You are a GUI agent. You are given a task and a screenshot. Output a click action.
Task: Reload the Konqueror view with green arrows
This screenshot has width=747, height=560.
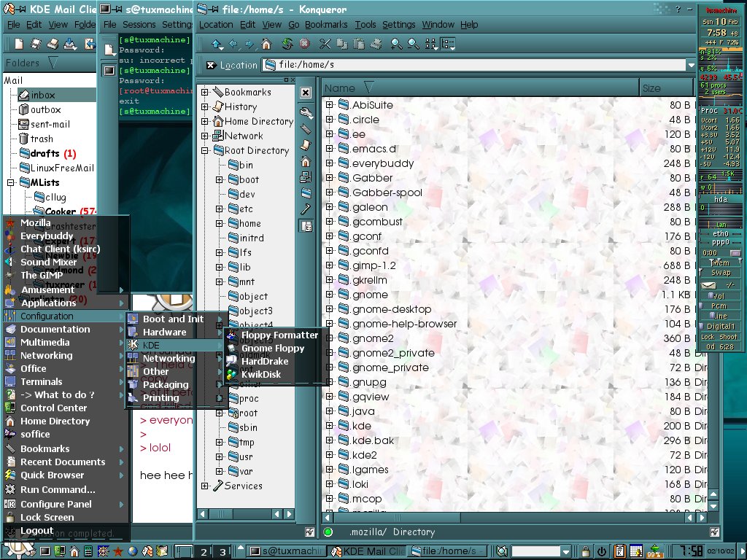pyautogui.click(x=287, y=44)
